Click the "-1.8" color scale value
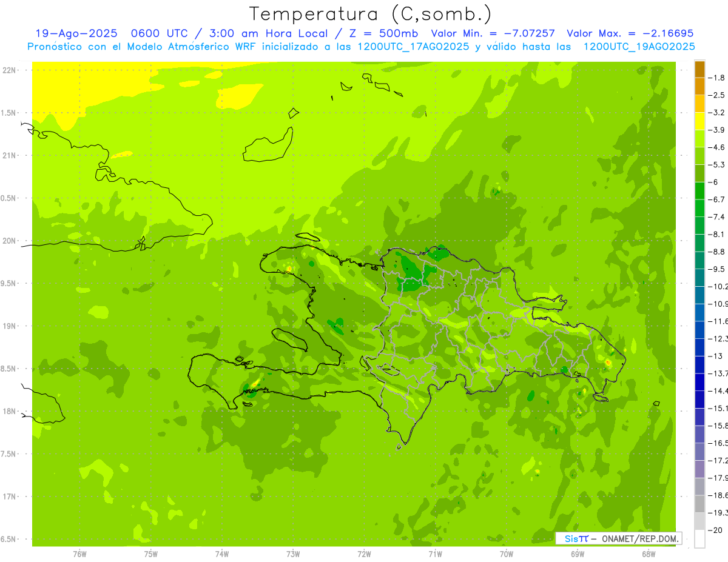This screenshot has width=728, height=562. click(716, 78)
